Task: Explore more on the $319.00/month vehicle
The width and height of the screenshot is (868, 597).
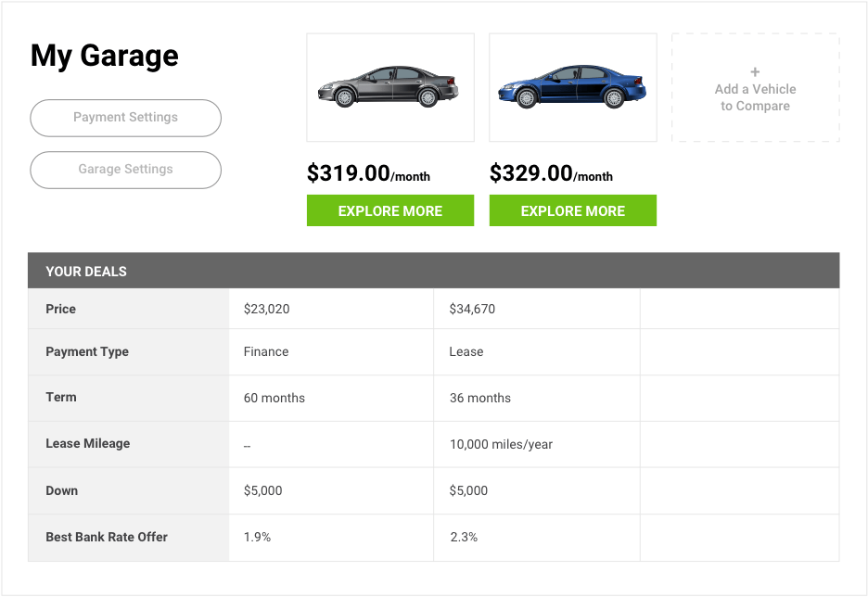Action: pyautogui.click(x=389, y=210)
